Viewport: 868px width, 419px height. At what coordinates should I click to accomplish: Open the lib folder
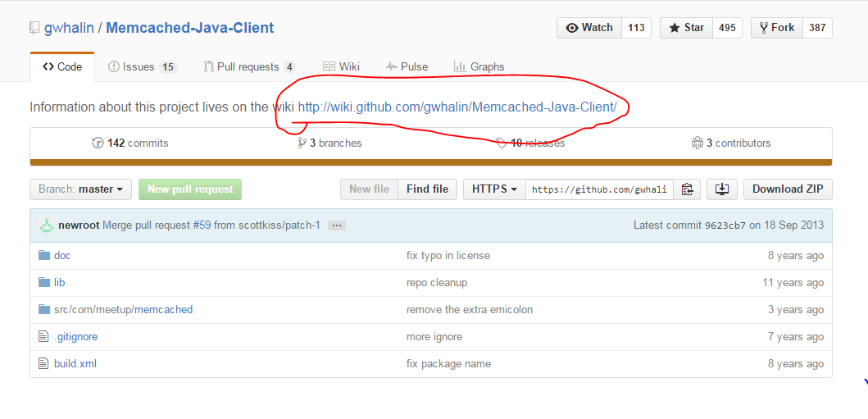click(x=59, y=283)
